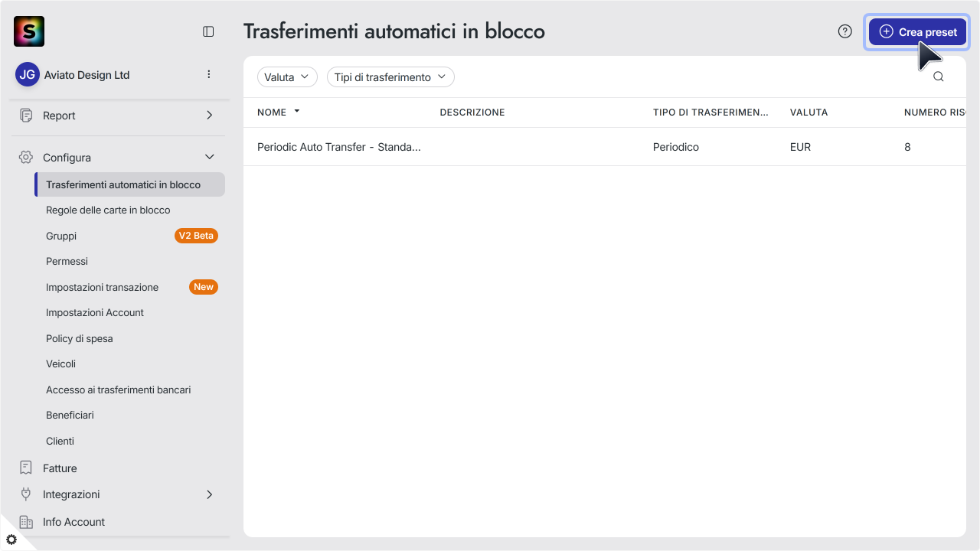Open the Fatture section

60,468
